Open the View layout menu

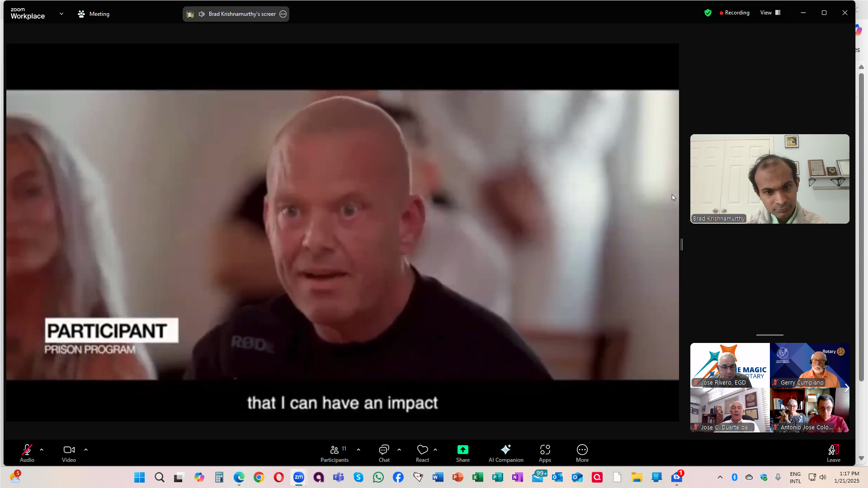click(770, 13)
